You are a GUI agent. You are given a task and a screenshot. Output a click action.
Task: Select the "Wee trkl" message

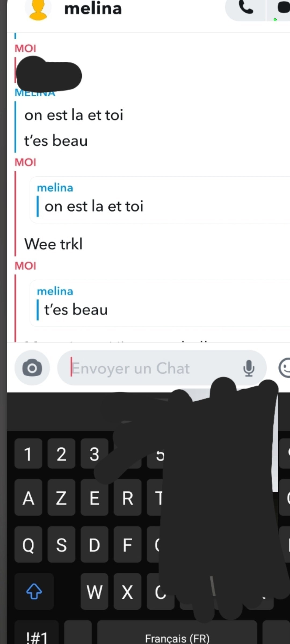[53, 244]
